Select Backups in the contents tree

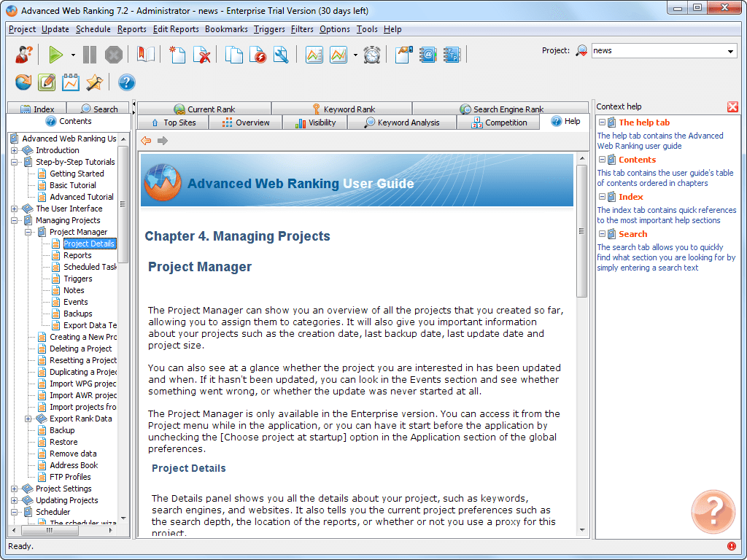78,314
